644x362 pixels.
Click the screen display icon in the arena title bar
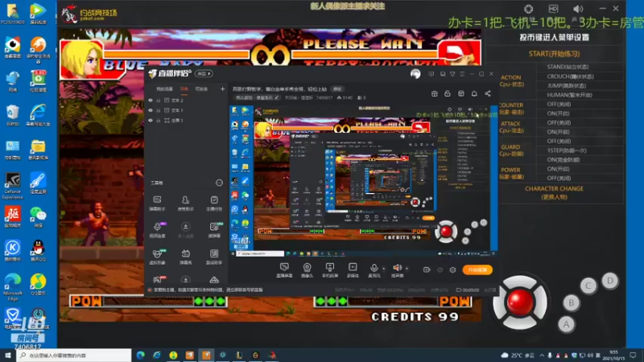(x=553, y=9)
